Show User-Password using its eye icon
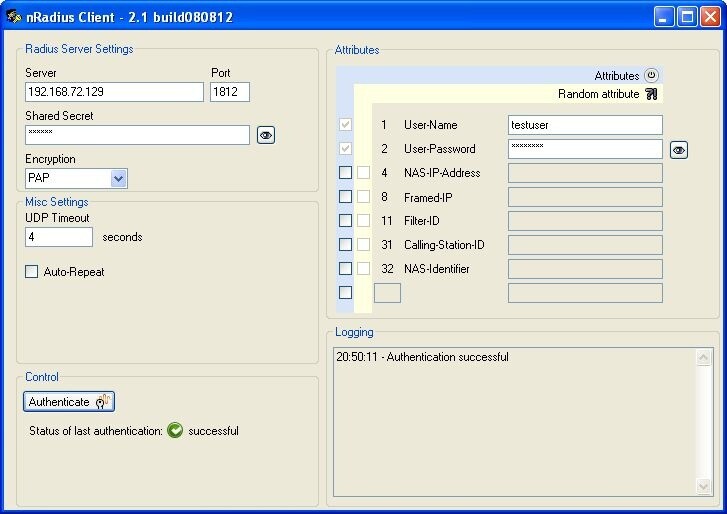The width and height of the screenshot is (727, 514). pos(679,150)
